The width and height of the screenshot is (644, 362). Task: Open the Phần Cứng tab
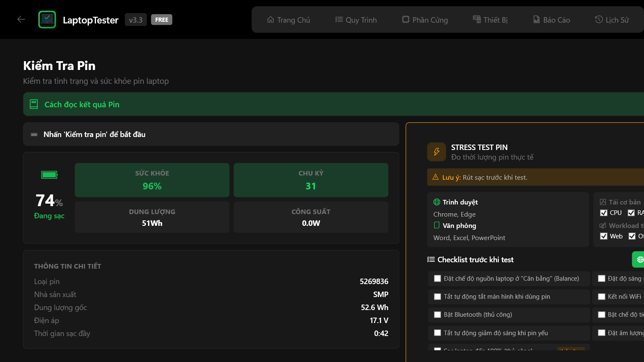pyautogui.click(x=425, y=20)
